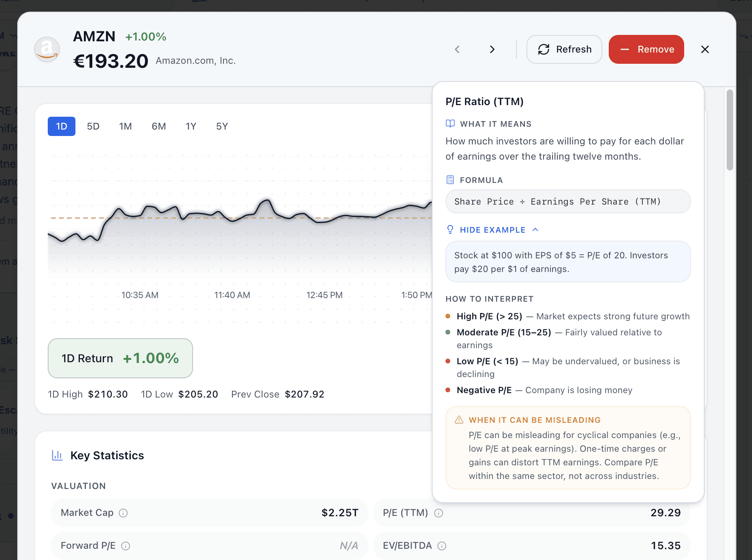The height and width of the screenshot is (560, 752).
Task: Open the EV/EBITDA info icon
Action: coord(442,546)
